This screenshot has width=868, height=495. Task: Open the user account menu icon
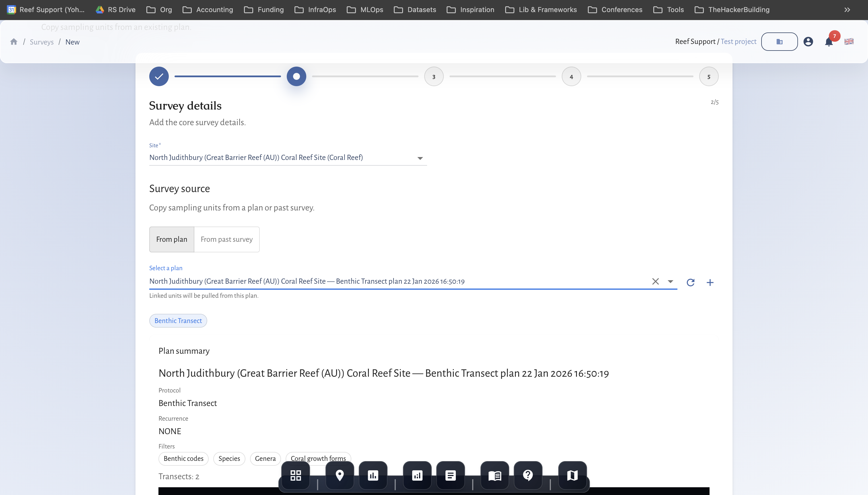click(808, 41)
